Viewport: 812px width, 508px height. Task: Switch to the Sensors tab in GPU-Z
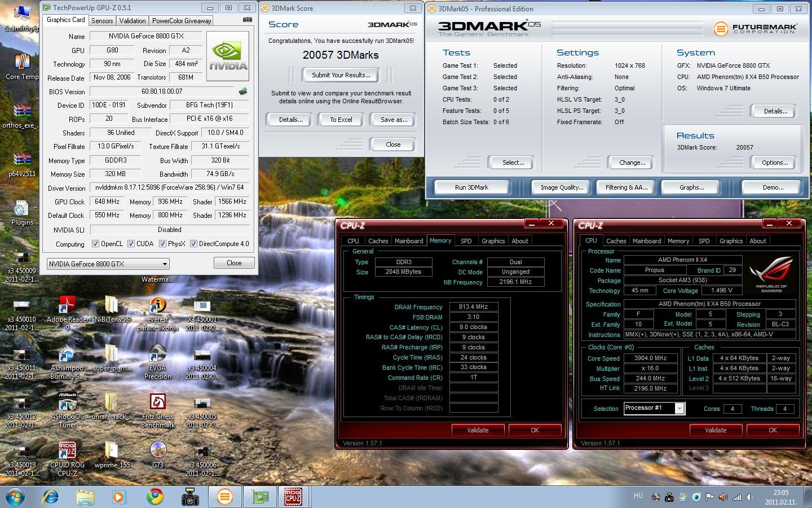[102, 20]
